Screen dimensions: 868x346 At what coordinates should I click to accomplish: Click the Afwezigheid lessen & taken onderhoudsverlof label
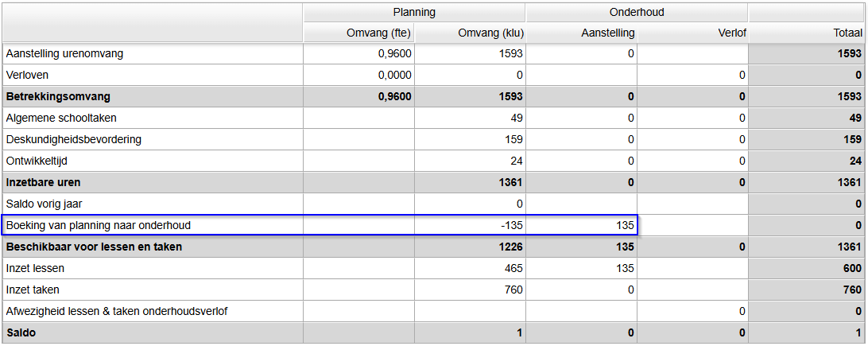(117, 312)
